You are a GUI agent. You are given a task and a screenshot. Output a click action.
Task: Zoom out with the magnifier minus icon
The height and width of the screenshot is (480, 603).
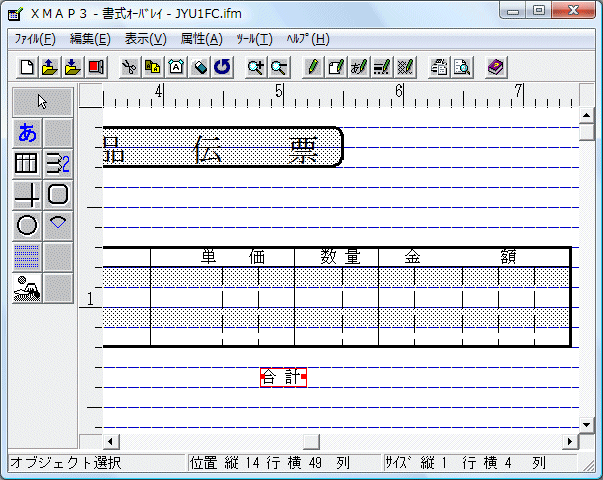tap(279, 67)
